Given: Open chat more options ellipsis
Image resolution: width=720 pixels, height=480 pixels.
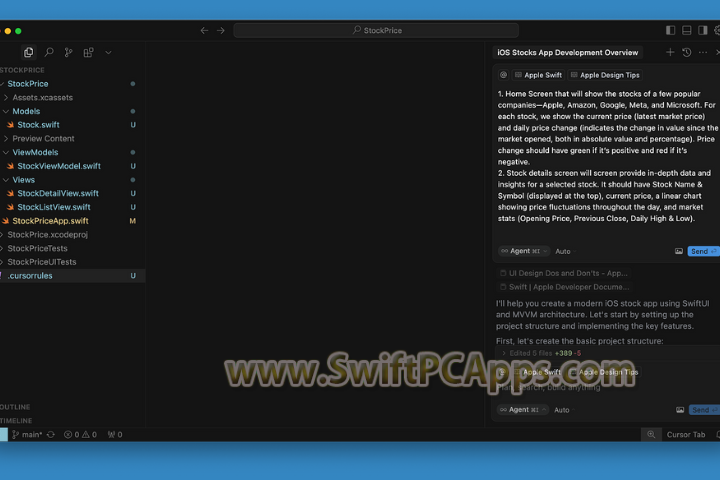Looking at the screenshot, I should click(x=703, y=52).
